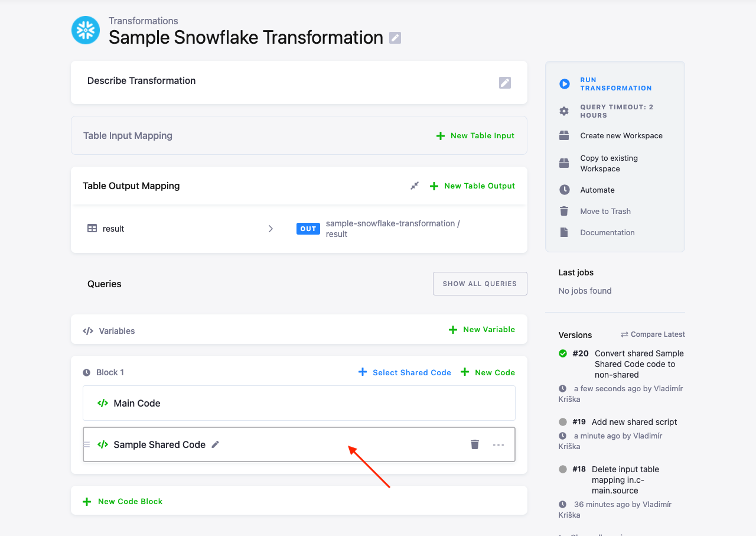The width and height of the screenshot is (756, 536).
Task: Open the Sample Shared Code row
Action: point(299,444)
